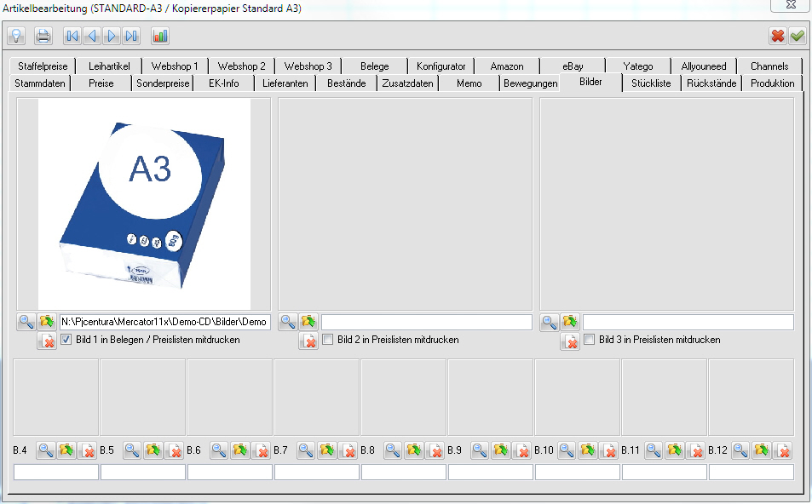This screenshot has width=812, height=504.
Task: Open the bar chart statistics icon
Action: (x=160, y=36)
